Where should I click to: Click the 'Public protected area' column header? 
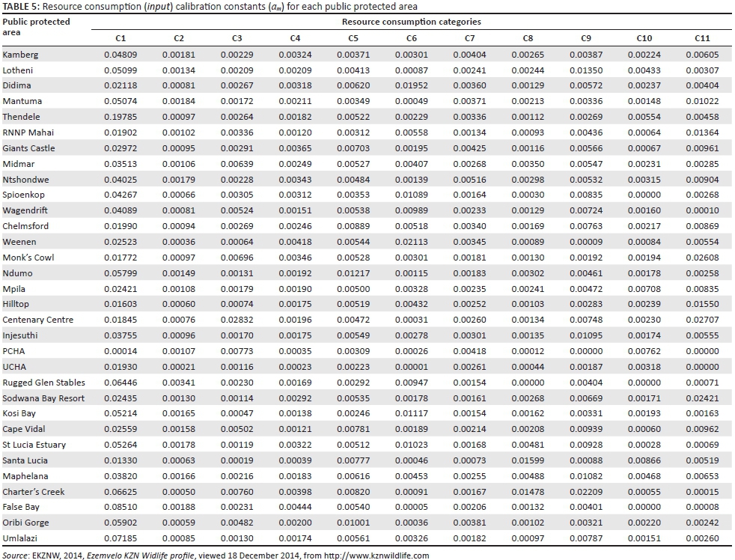click(x=36, y=27)
